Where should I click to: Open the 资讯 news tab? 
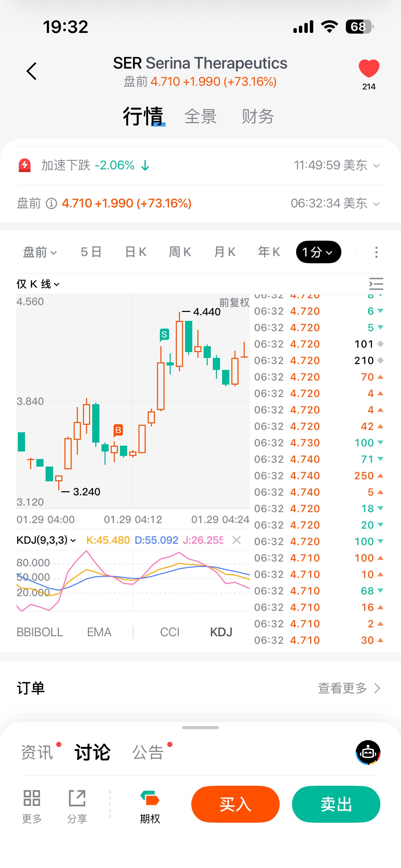coord(37,752)
